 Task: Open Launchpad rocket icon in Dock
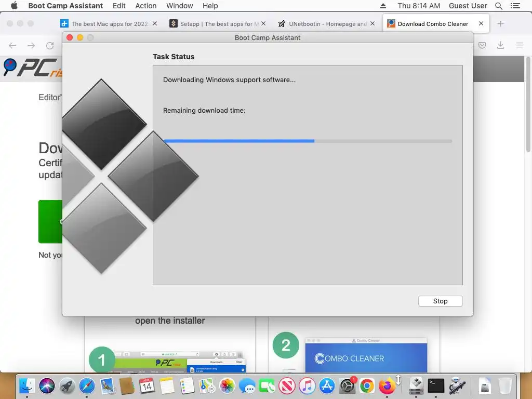click(x=67, y=386)
